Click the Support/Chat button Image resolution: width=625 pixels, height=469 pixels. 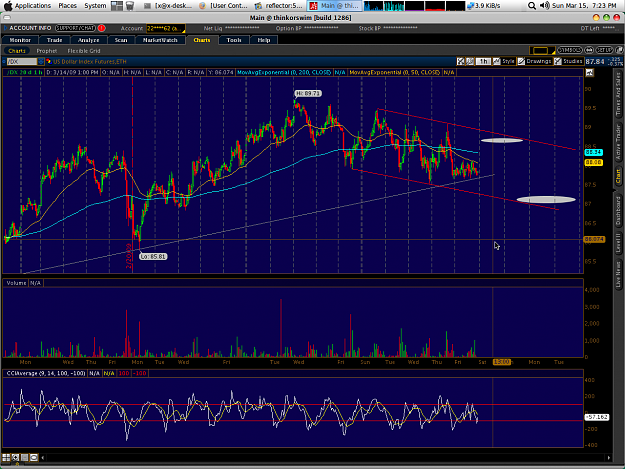tap(75, 28)
